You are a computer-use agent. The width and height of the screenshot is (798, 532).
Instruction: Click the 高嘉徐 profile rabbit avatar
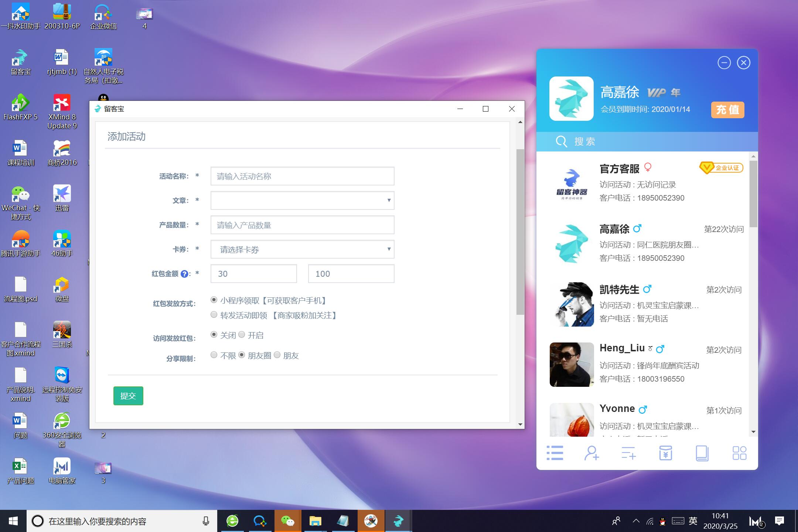572,99
